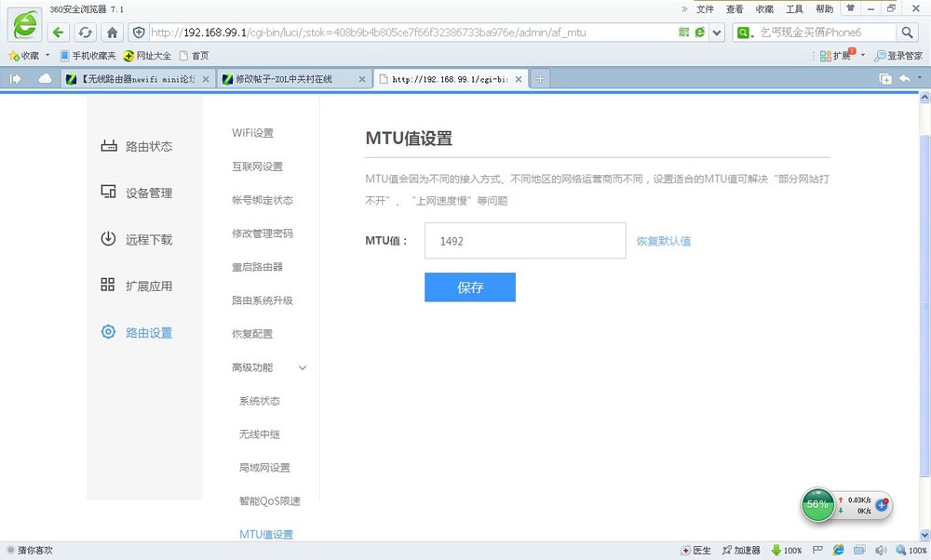Click the 医生 doctor status bar icon

point(696,551)
